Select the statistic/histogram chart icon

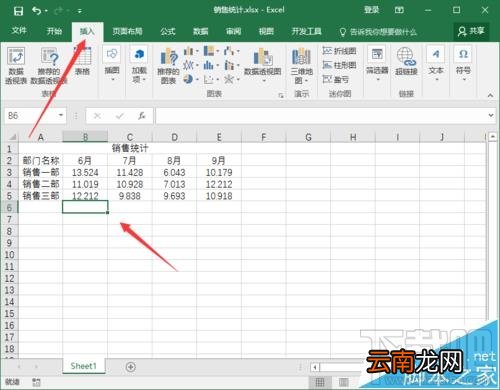click(x=209, y=65)
